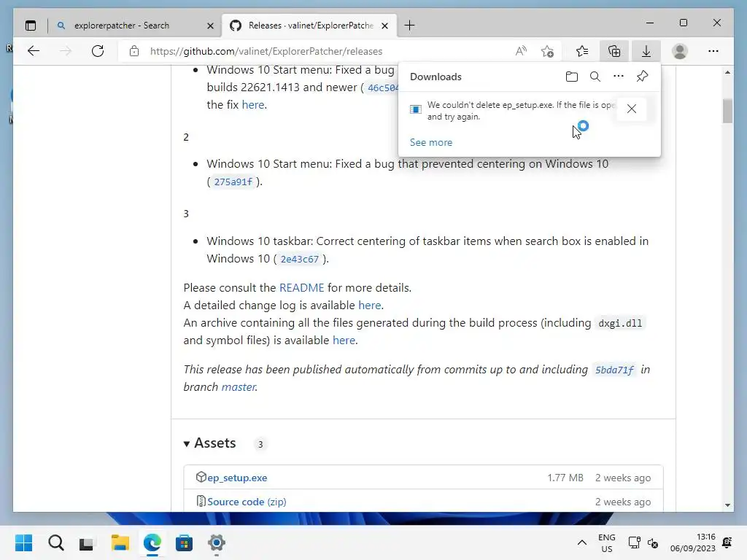Click the Microsoft Edge taskbar icon
747x560 pixels.
152,542
